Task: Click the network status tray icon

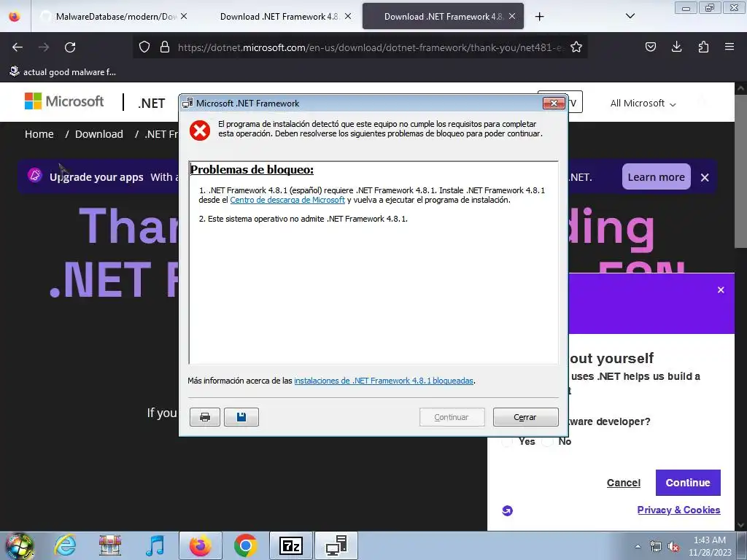Action: [656, 547]
